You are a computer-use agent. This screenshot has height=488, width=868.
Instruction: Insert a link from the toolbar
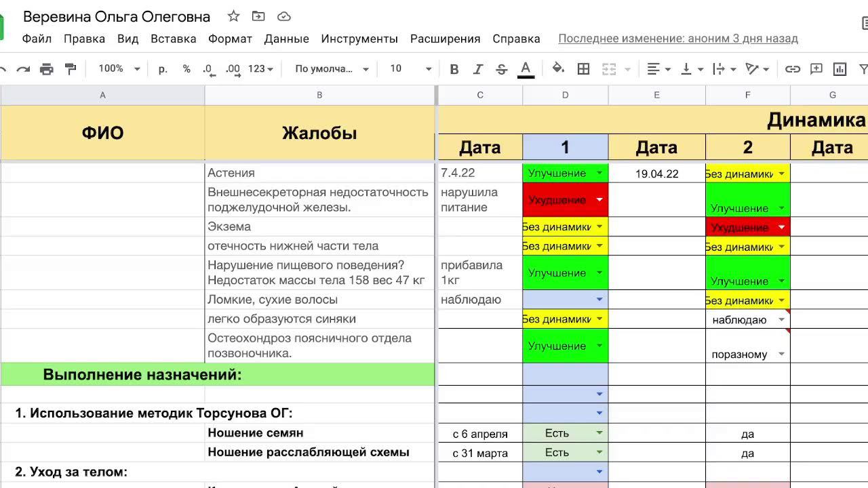pyautogui.click(x=793, y=68)
